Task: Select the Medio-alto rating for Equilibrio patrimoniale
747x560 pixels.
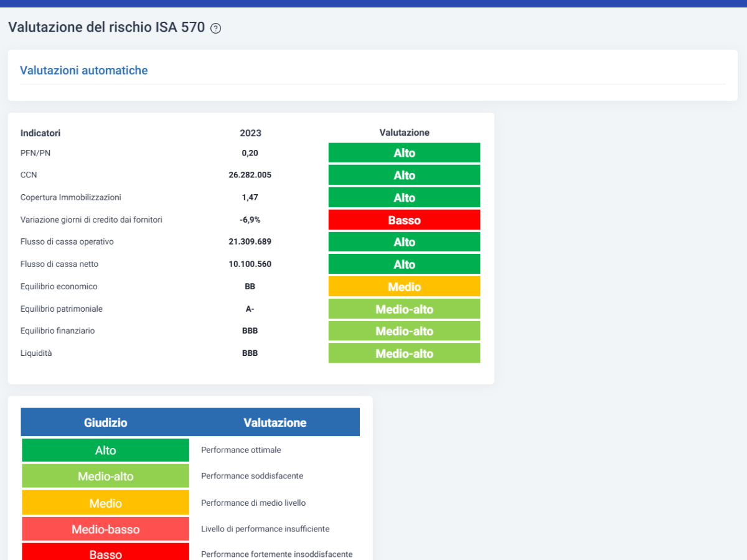Action: pos(405,309)
